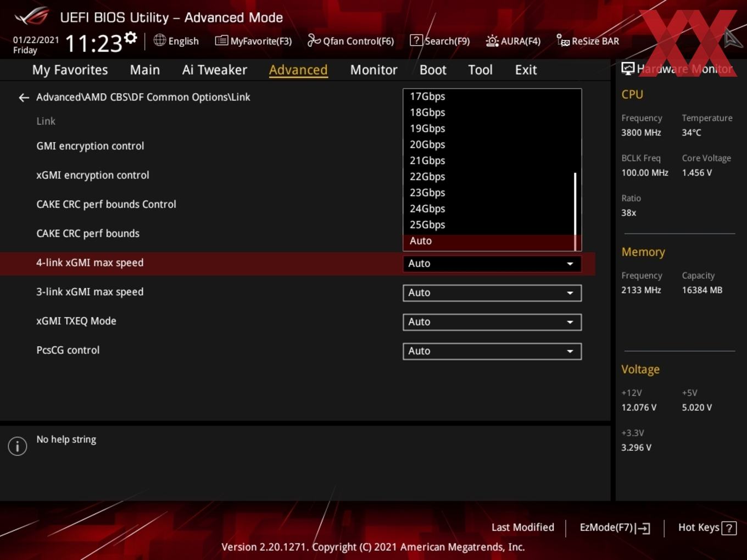Image resolution: width=747 pixels, height=560 pixels.
Task: Click the Core Voltage value 1.456 V
Action: (696, 172)
